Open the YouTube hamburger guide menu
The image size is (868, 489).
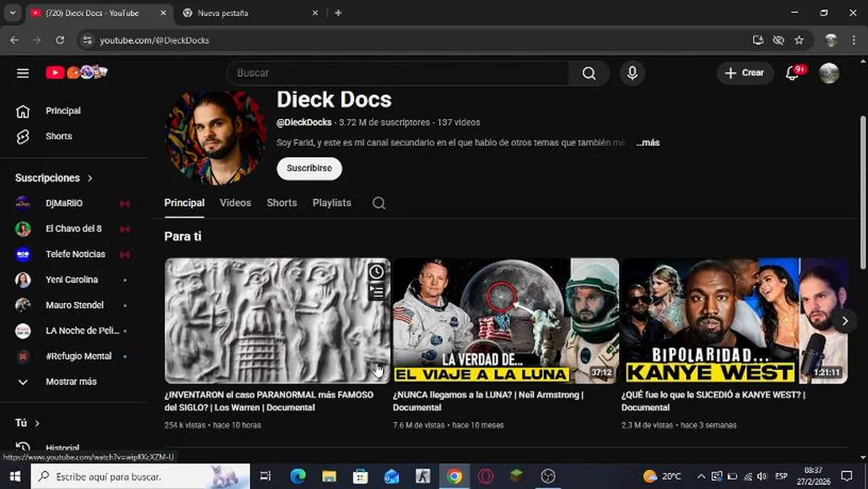[x=22, y=73]
